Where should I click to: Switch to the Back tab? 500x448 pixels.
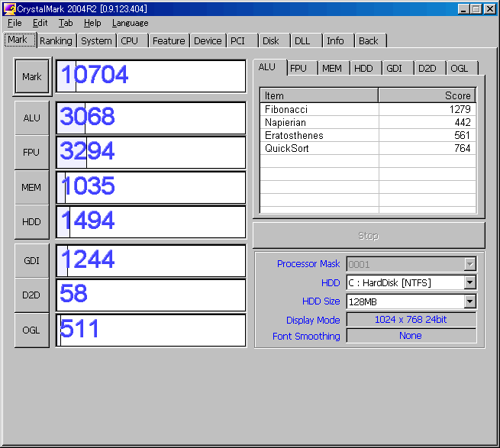[x=370, y=40]
